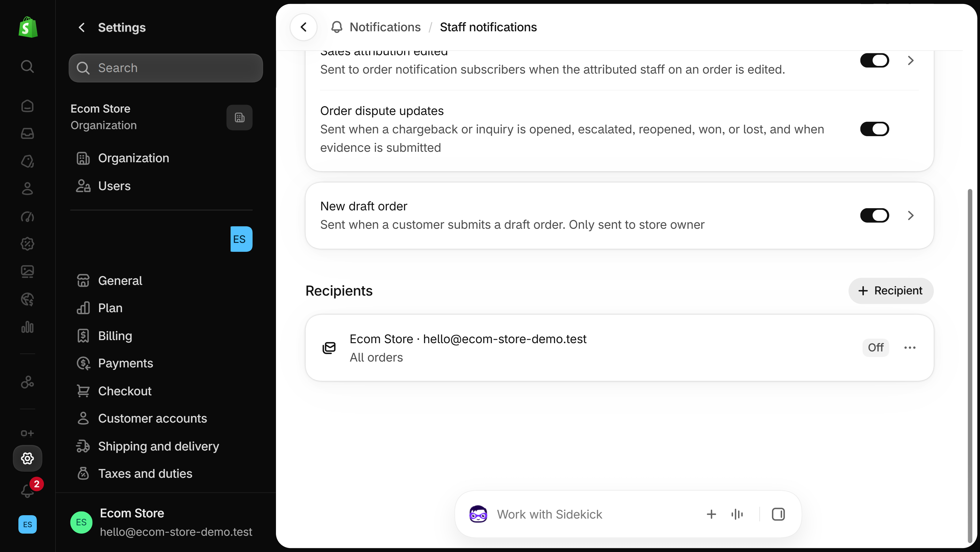The height and width of the screenshot is (552, 980).
Task: Open the connected circles icon in rail
Action: tap(27, 382)
